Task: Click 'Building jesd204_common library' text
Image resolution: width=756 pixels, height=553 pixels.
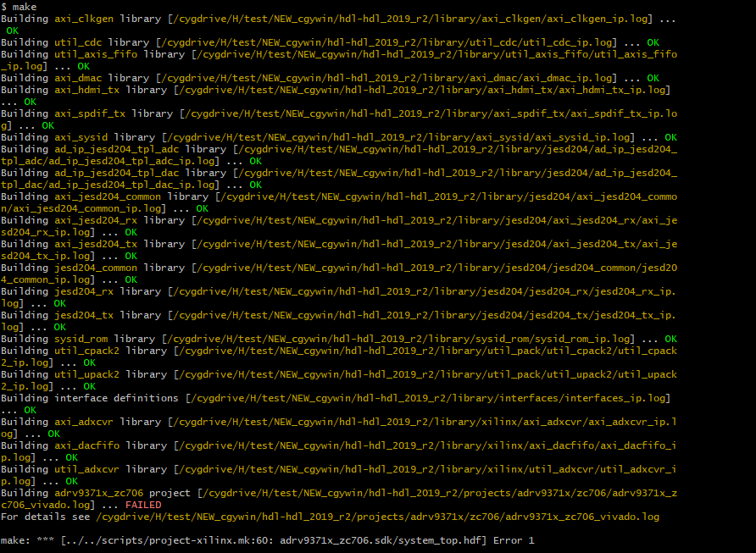Action: tap(93, 268)
